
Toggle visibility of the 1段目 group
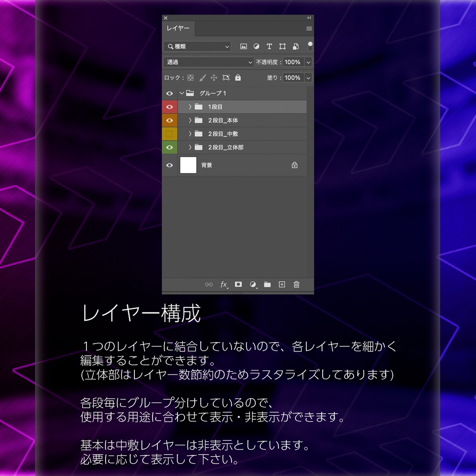[x=170, y=106]
